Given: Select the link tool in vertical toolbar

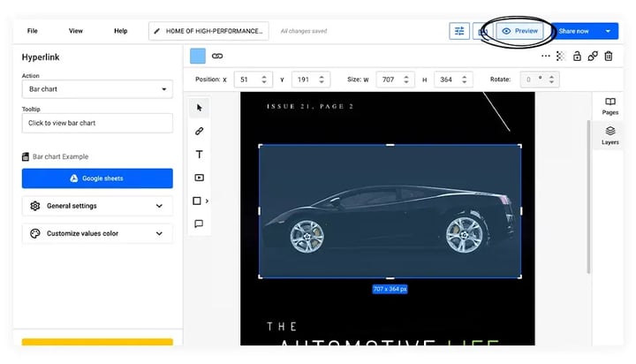Looking at the screenshot, I should click(x=199, y=131).
